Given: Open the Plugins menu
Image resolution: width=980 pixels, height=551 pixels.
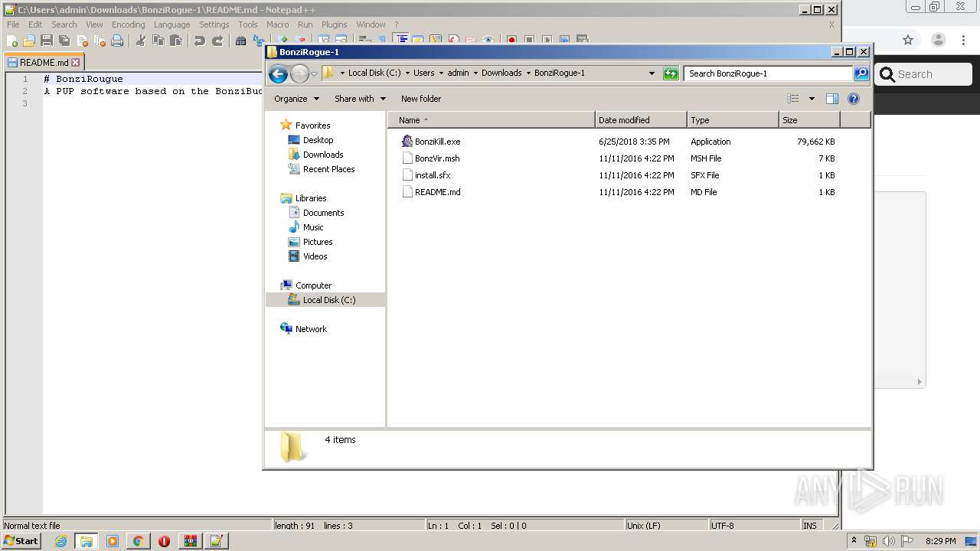Looking at the screenshot, I should 334,24.
